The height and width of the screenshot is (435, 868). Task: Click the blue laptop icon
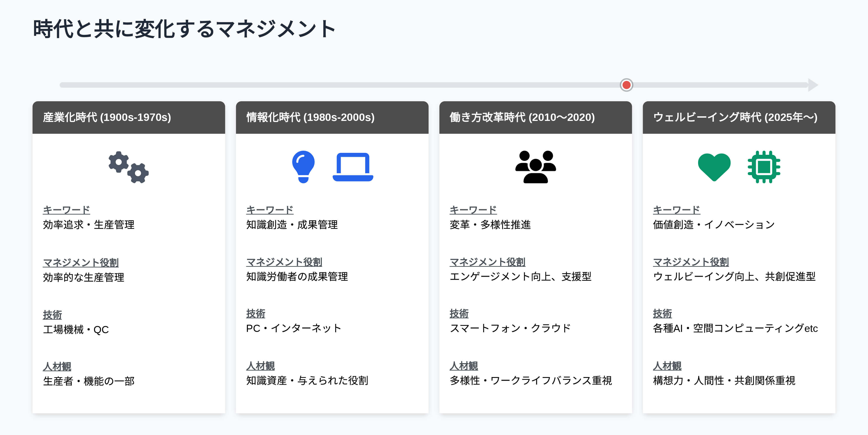[x=353, y=167]
